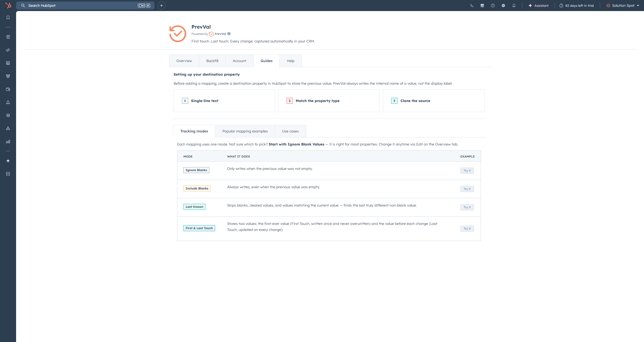Open the Bookmarks sidebar icon
The image size is (644, 342).
pos(8,18)
